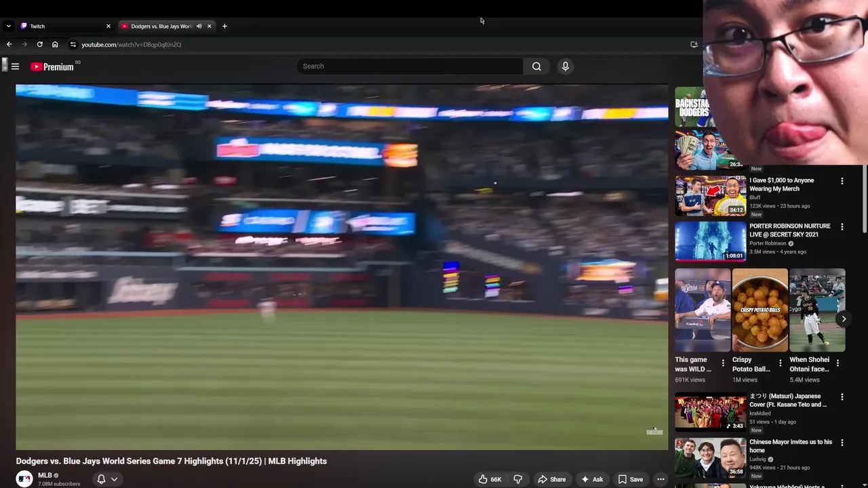
Task: Click the install app icon in address bar
Action: pos(694,45)
